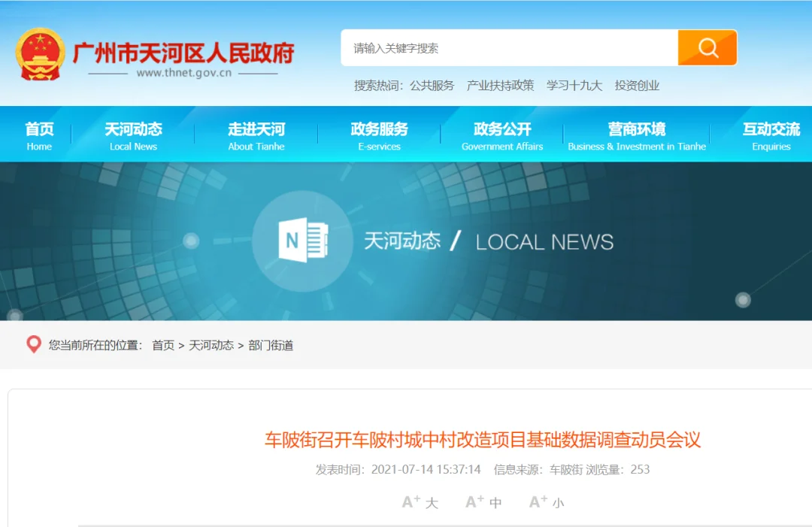Click the 浏览量: 253 view count
The image size is (812, 527).
pos(618,470)
